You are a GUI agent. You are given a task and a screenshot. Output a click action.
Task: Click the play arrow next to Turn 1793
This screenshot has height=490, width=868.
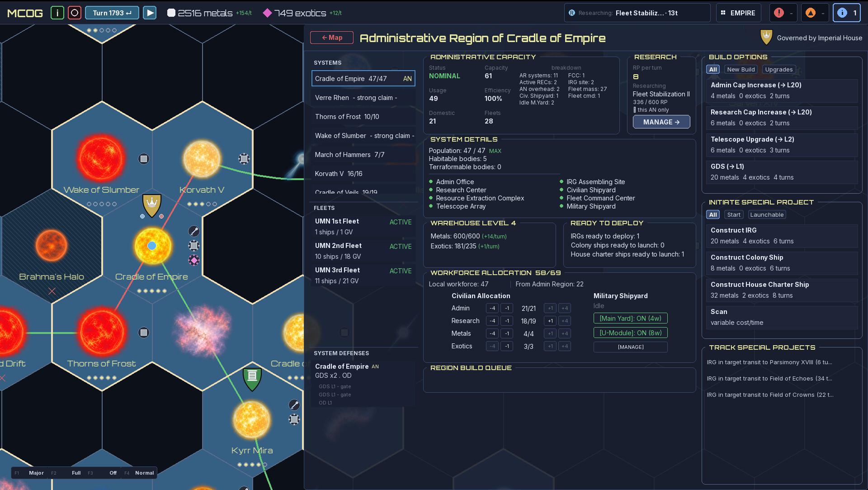[150, 13]
